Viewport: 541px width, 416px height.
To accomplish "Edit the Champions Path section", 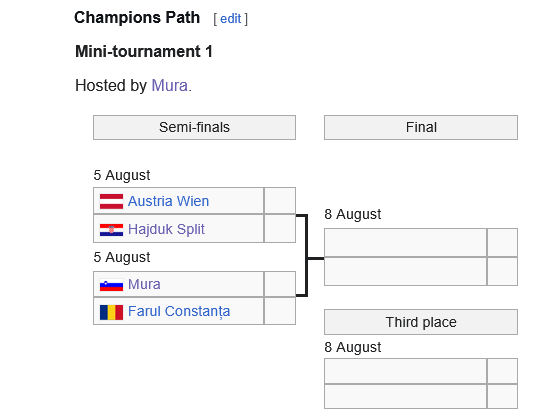I will pos(230,19).
